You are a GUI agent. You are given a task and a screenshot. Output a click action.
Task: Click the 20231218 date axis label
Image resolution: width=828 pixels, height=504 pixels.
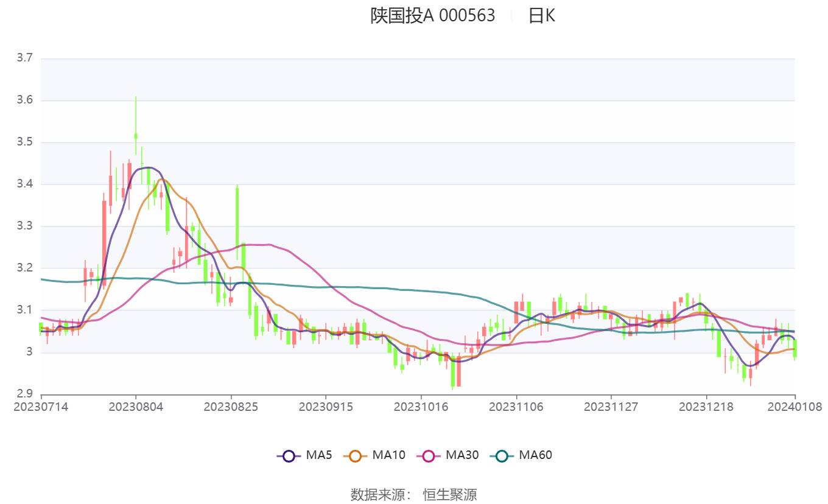point(706,406)
